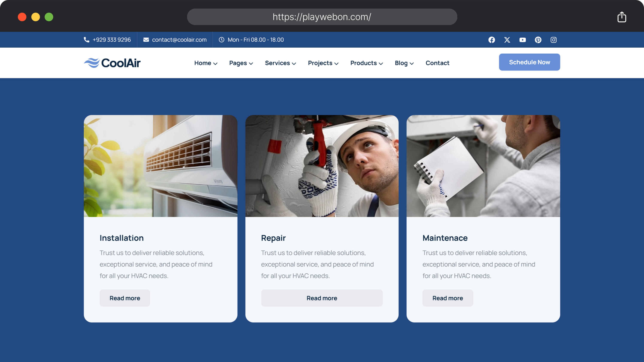
Task: Click the red window close dot
Action: tap(22, 17)
